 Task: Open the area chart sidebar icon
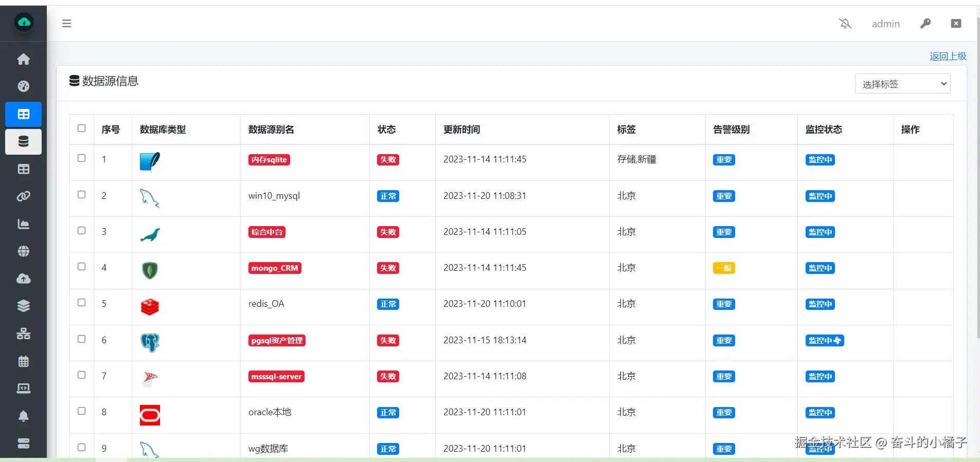click(24, 224)
